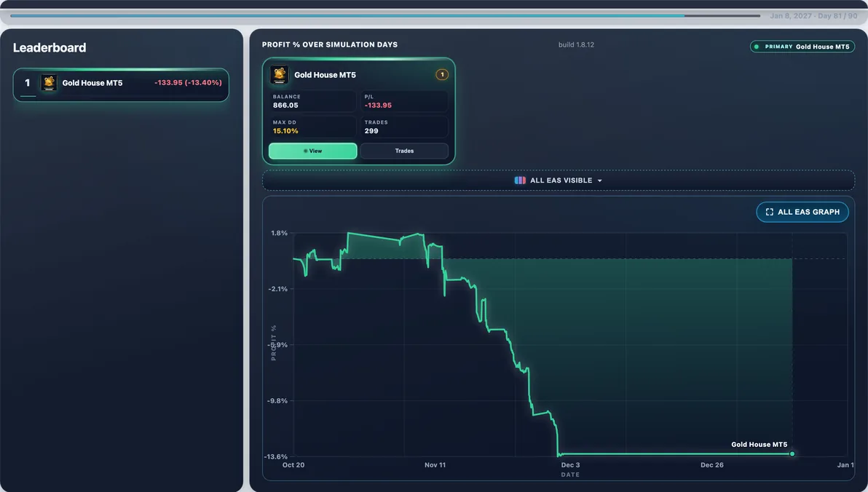Open the Trades button on the EA card
Image resolution: width=868 pixels, height=492 pixels.
404,151
